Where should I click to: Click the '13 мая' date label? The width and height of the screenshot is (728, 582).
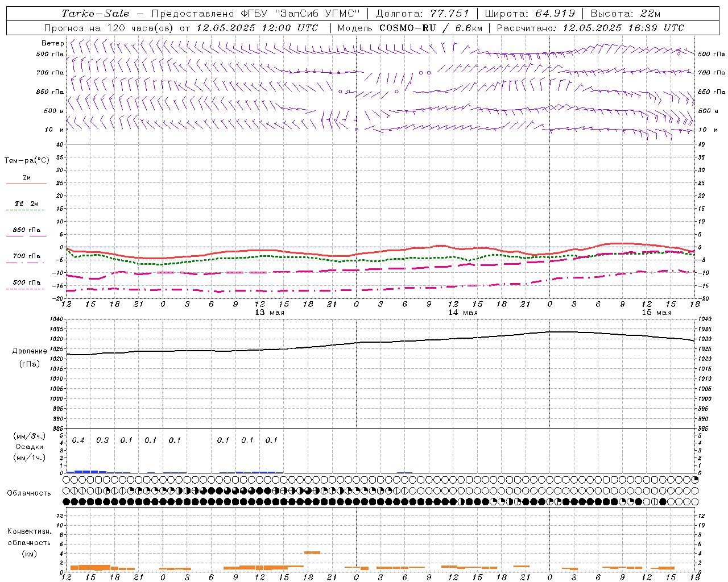click(x=270, y=312)
